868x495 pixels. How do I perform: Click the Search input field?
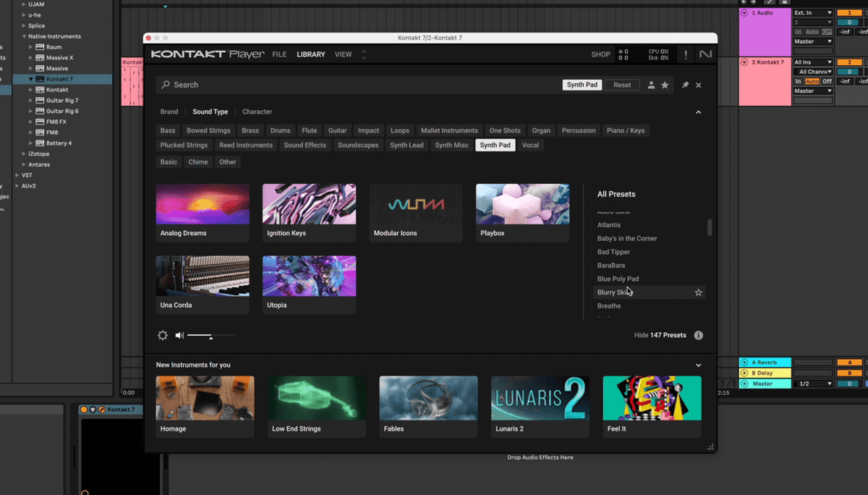[x=358, y=85]
